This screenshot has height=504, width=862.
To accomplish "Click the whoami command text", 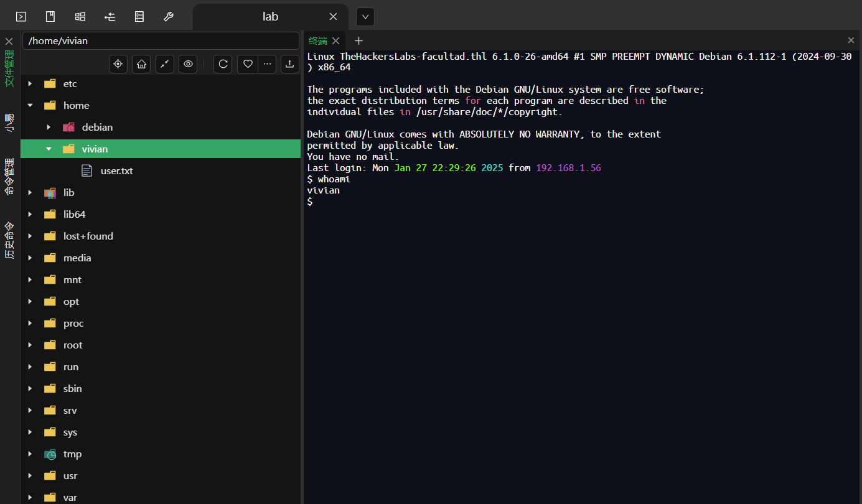I will coord(334,179).
